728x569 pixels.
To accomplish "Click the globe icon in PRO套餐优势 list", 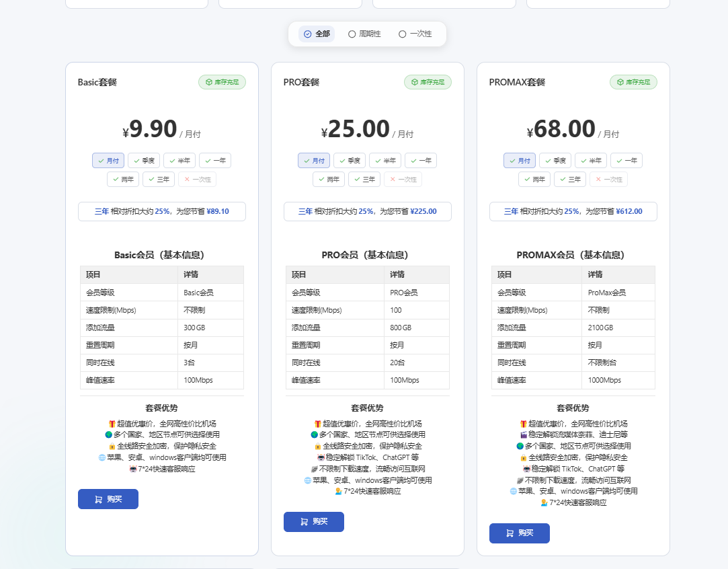I will point(315,434).
